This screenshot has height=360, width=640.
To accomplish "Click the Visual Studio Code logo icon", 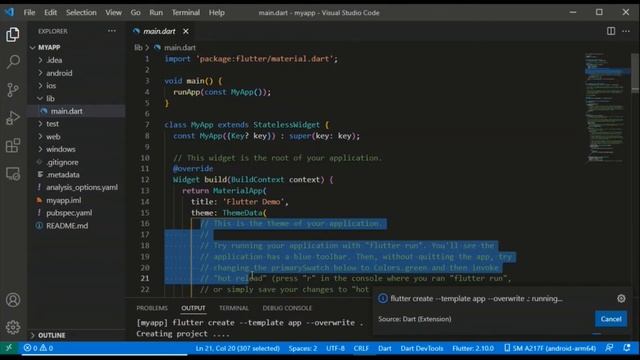I will coord(9,12).
